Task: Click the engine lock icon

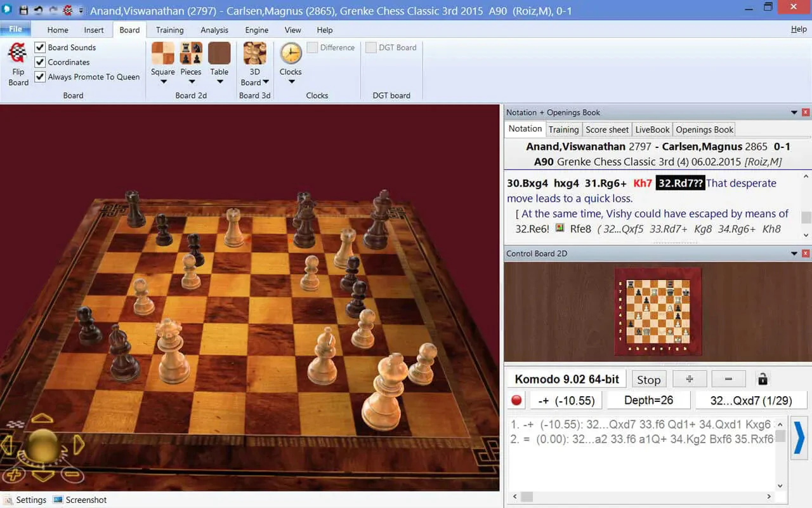Action: click(x=763, y=379)
